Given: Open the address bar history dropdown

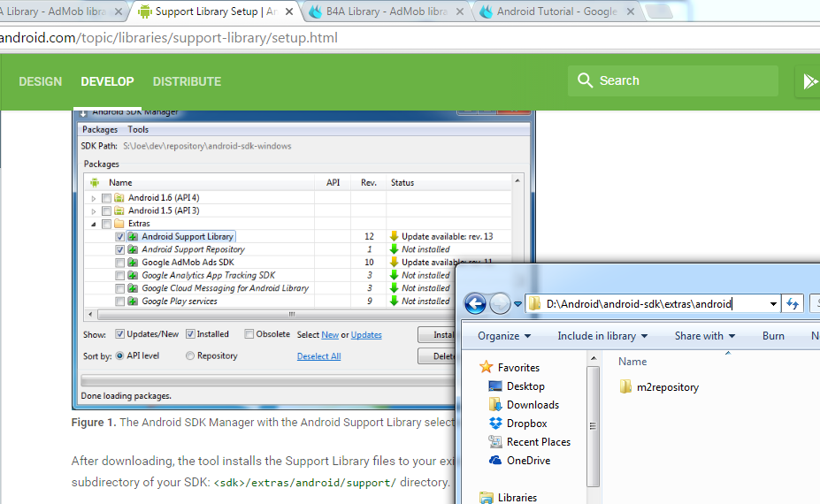Looking at the screenshot, I should (x=773, y=304).
